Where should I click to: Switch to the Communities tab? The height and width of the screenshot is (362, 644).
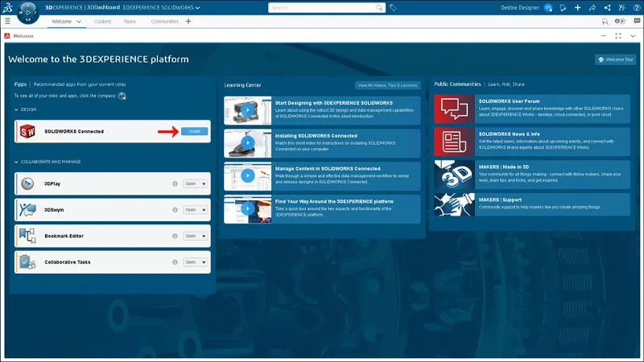click(x=164, y=22)
